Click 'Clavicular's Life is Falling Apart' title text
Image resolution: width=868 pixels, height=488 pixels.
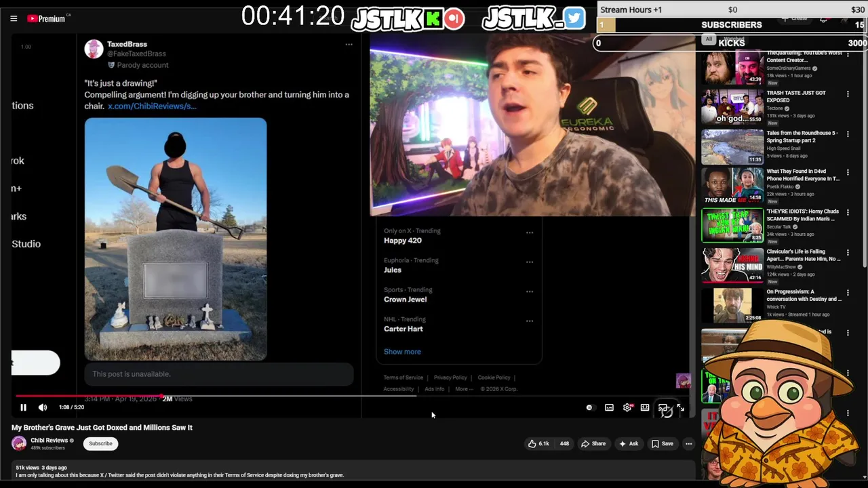tap(804, 255)
